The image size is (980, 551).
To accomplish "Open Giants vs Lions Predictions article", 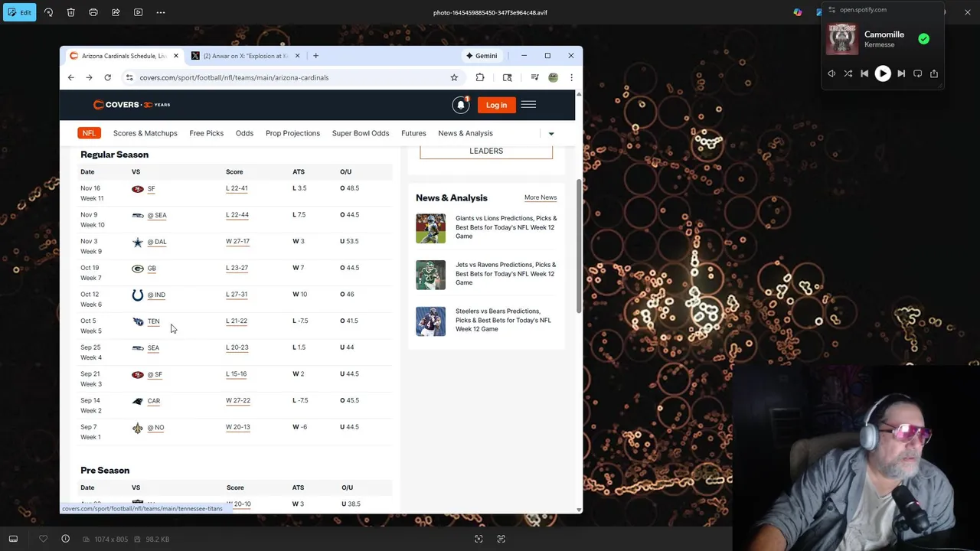I will click(506, 227).
